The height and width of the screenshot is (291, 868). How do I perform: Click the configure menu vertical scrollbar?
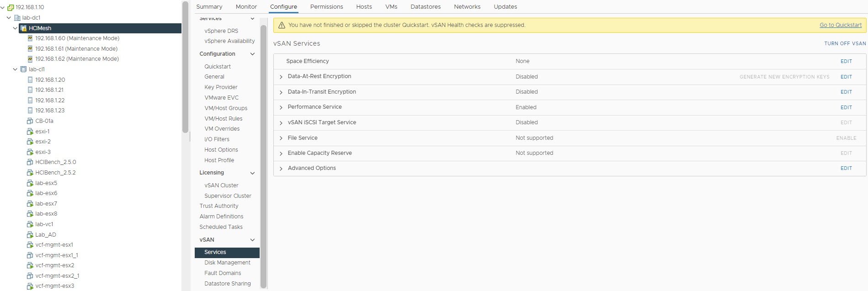(263, 155)
